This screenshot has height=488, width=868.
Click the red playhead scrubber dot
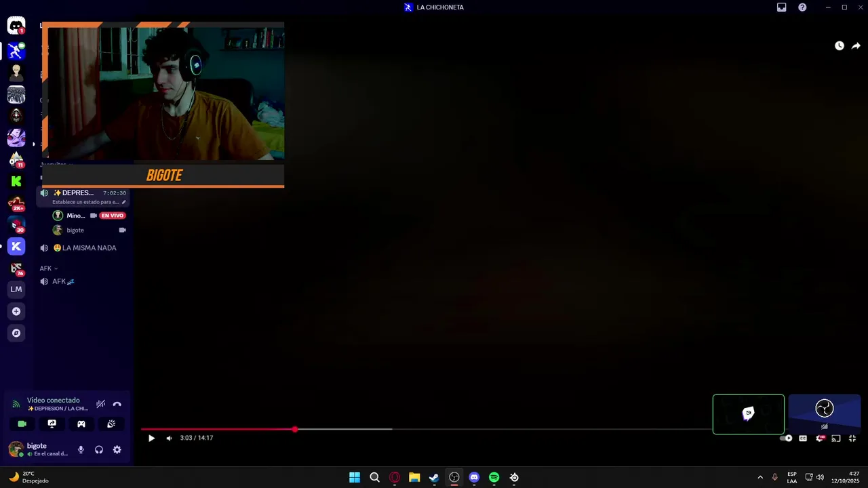[295, 429]
